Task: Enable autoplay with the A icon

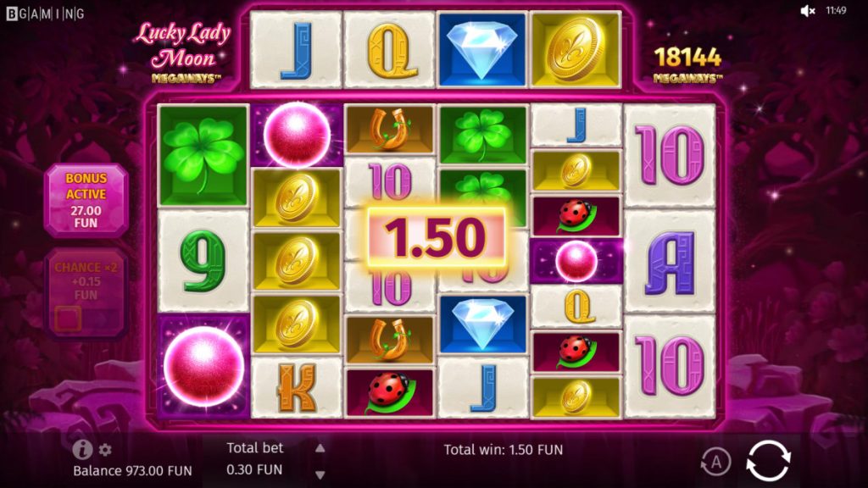Action: [715, 462]
